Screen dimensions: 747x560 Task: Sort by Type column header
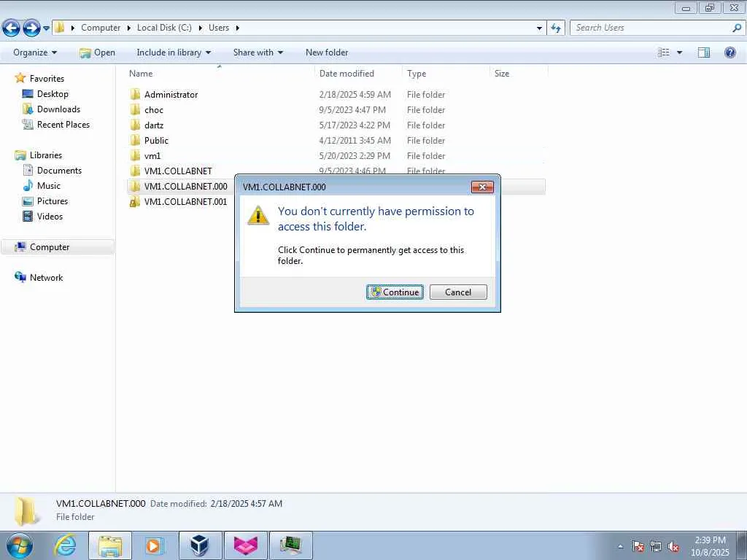tap(446, 74)
